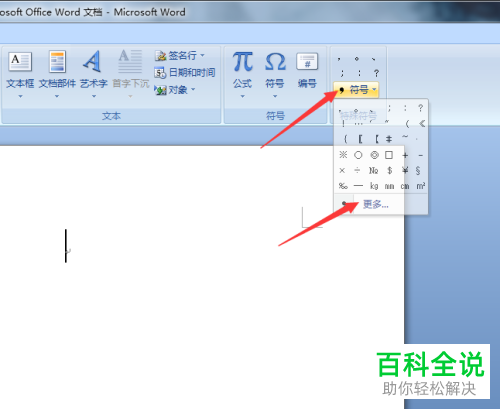Viewport: 500px width, 409px height.
Task: Click the document page at the text cursor
Action: (66, 246)
